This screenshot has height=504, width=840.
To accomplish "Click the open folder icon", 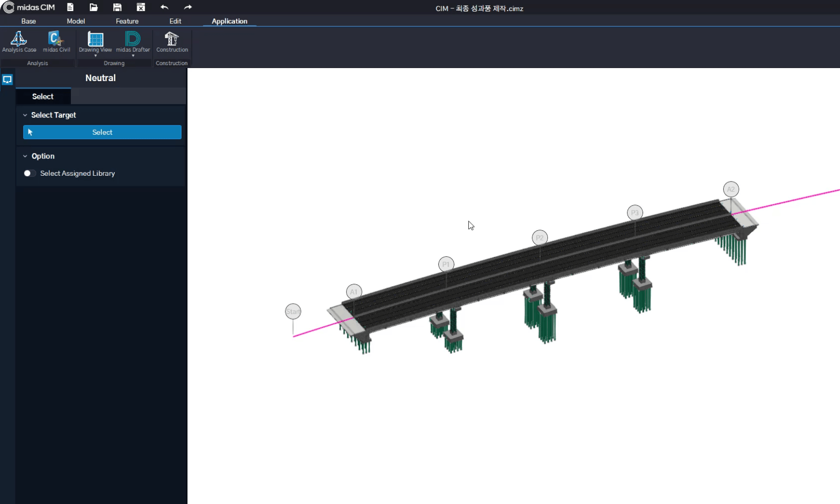I will [94, 7].
